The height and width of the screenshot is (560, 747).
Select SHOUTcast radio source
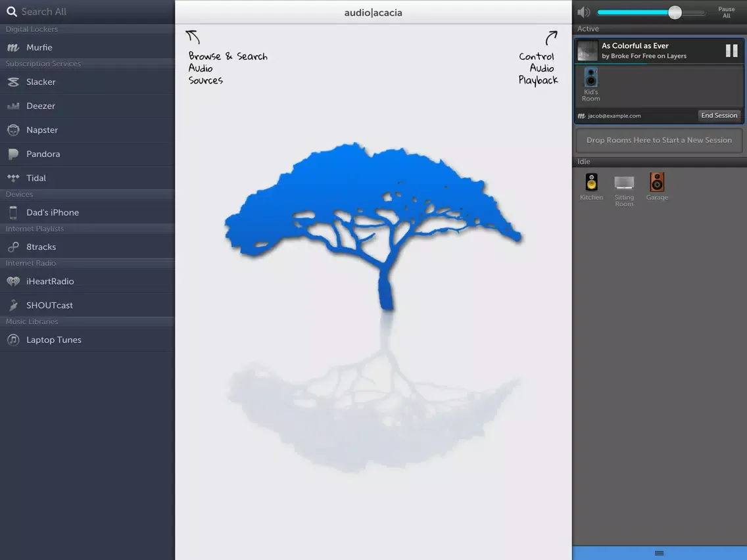click(87, 305)
